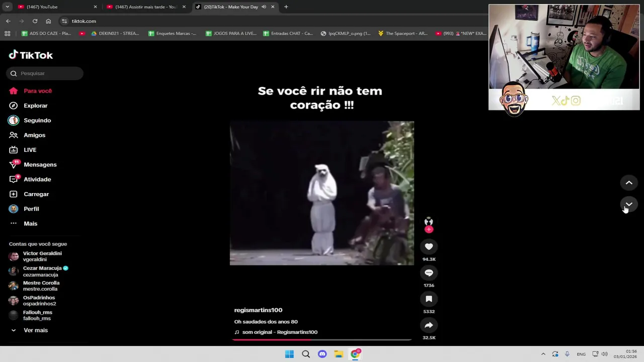Open OsPadrinhos followed account

click(33, 301)
